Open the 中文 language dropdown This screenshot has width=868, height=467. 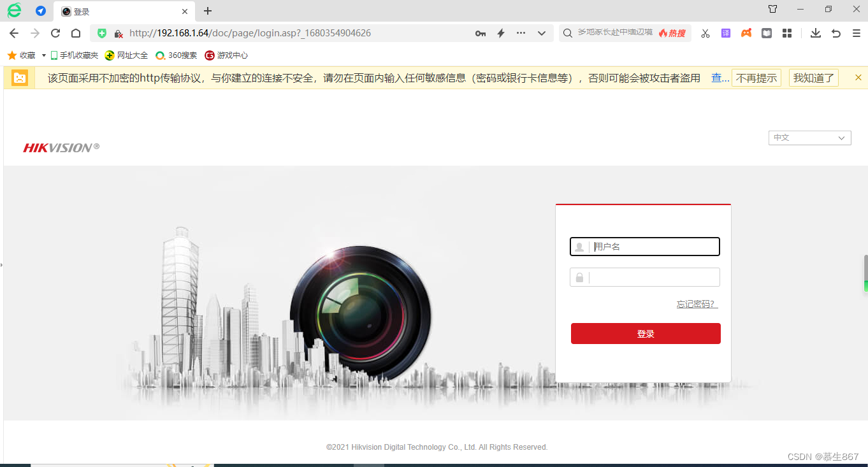(809, 138)
